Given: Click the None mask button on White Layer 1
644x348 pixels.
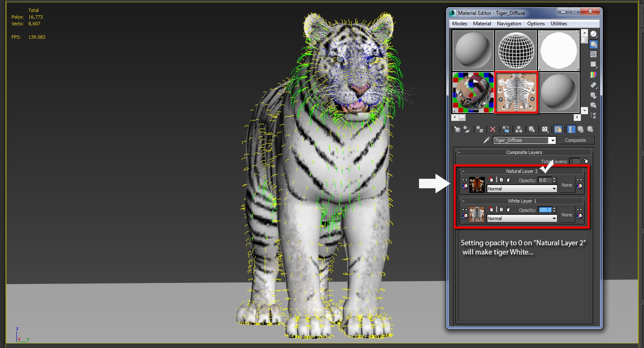Looking at the screenshot, I should point(567,215).
